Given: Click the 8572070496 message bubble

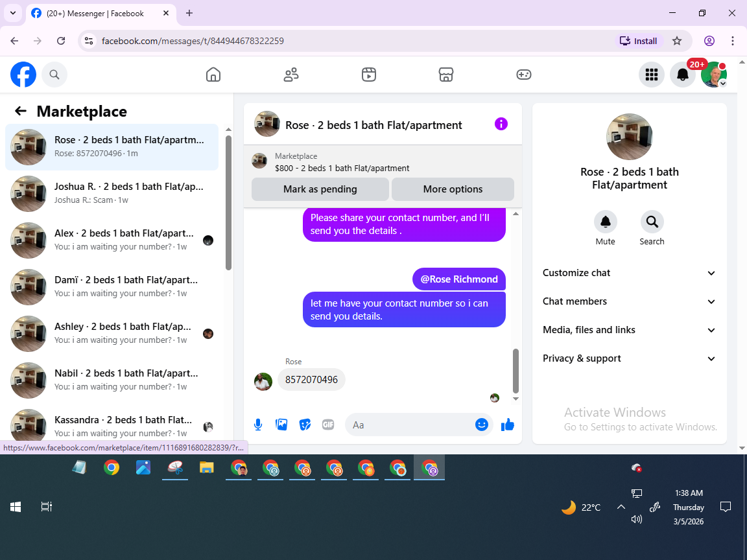Looking at the screenshot, I should pyautogui.click(x=311, y=380).
